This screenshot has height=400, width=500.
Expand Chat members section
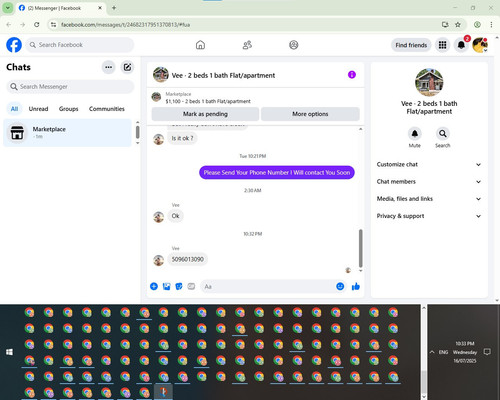[x=429, y=182]
